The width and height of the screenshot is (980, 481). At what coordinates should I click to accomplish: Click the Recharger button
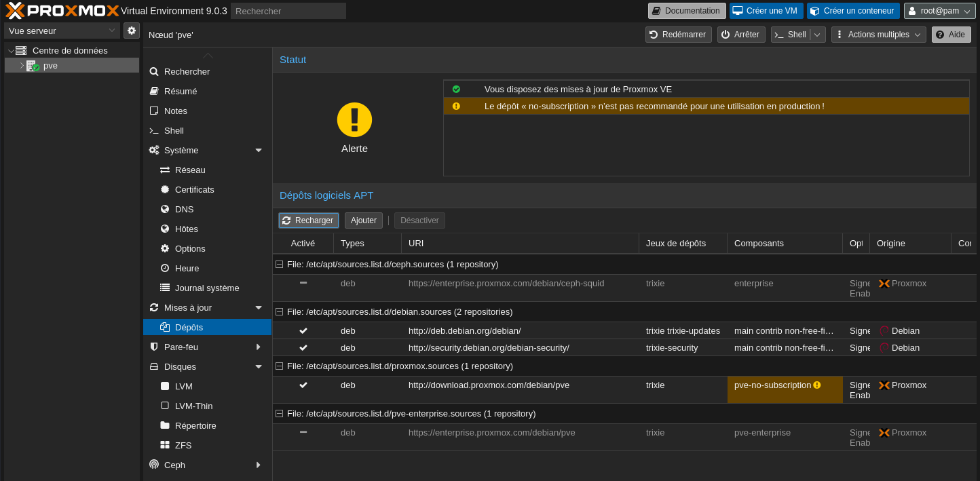click(x=309, y=220)
